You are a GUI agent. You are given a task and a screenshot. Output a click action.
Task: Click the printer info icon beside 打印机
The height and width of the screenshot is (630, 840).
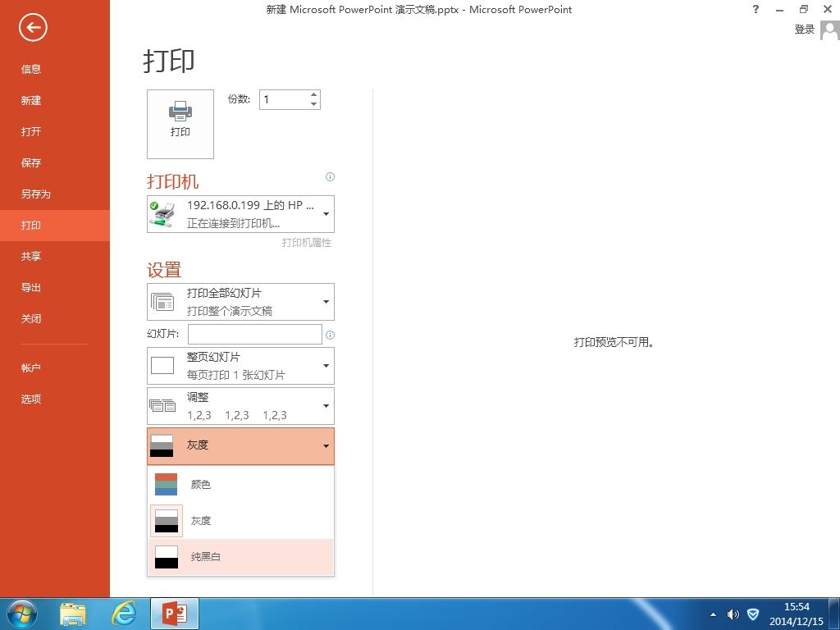click(330, 177)
